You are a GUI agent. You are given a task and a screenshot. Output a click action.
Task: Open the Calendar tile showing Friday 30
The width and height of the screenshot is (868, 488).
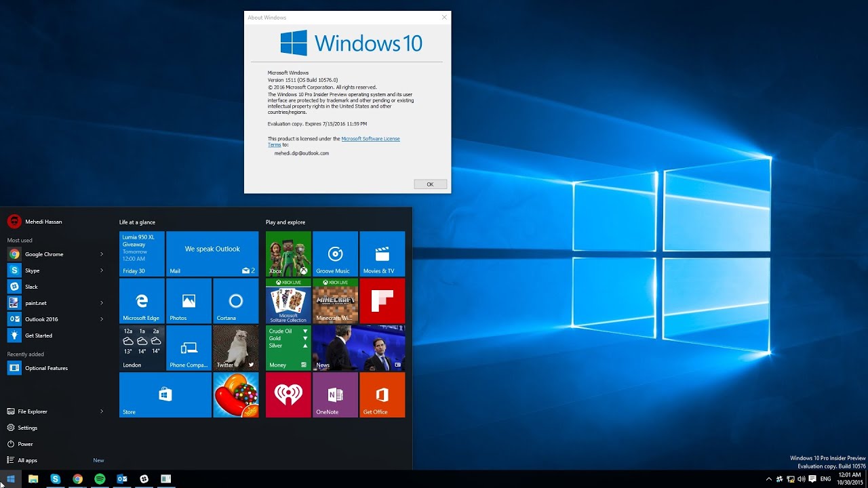(x=142, y=254)
